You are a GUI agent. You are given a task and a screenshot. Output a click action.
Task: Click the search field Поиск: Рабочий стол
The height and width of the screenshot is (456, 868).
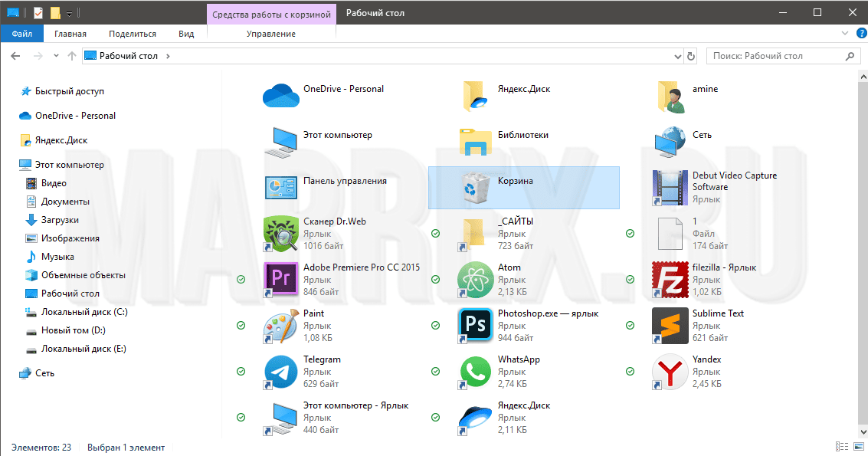[x=783, y=56]
